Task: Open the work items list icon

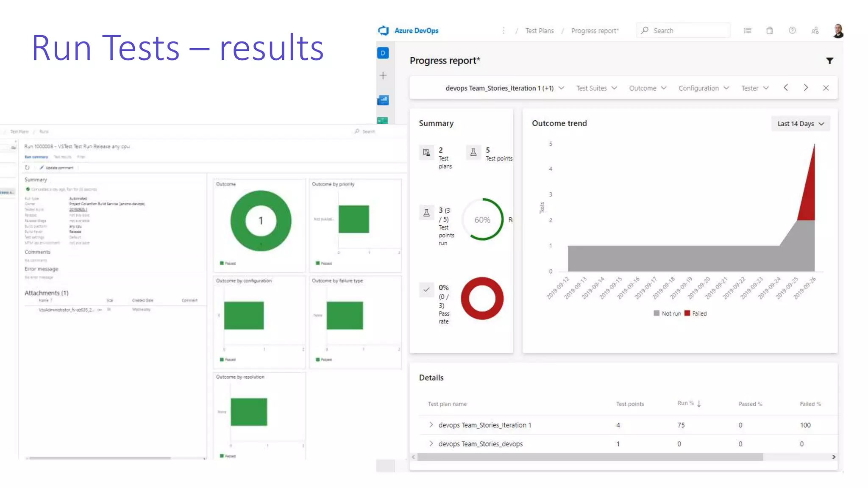Action: 747,30
